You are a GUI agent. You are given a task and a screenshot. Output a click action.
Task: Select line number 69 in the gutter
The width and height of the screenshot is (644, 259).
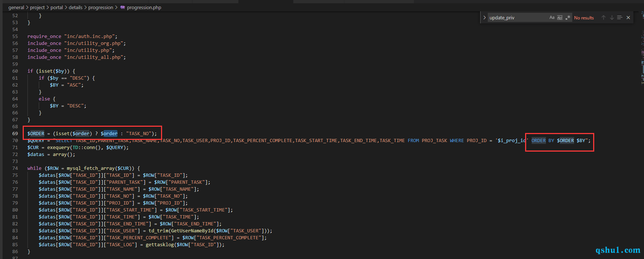15,133
